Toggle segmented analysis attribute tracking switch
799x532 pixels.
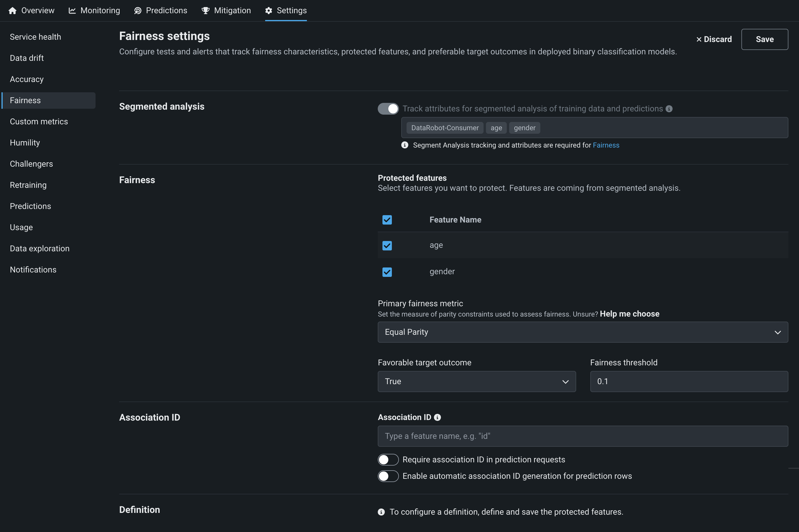click(388, 108)
